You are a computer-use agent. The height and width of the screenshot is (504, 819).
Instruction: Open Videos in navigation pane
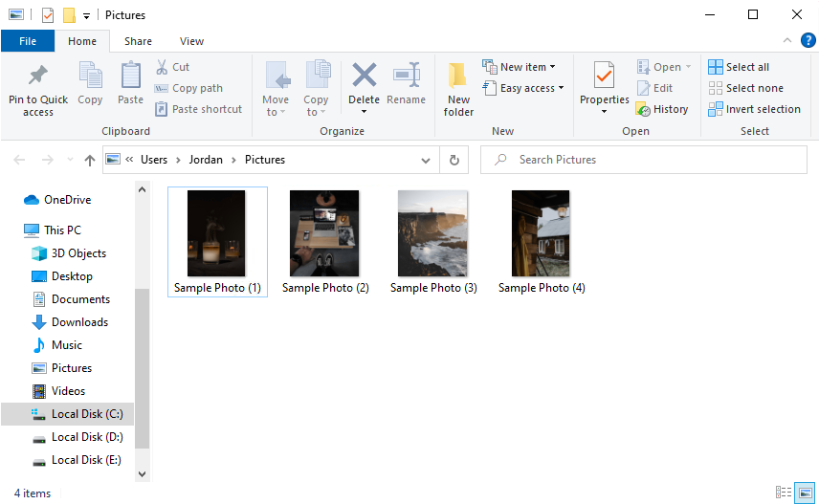click(68, 391)
